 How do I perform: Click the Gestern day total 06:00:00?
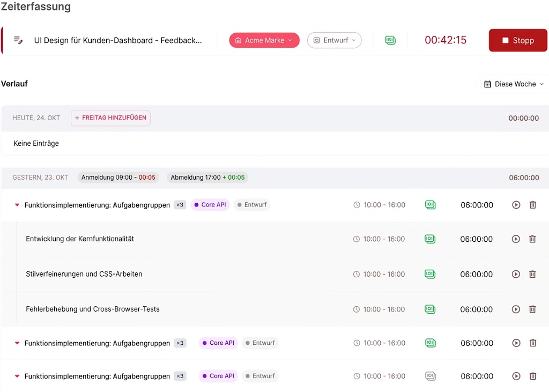point(524,177)
